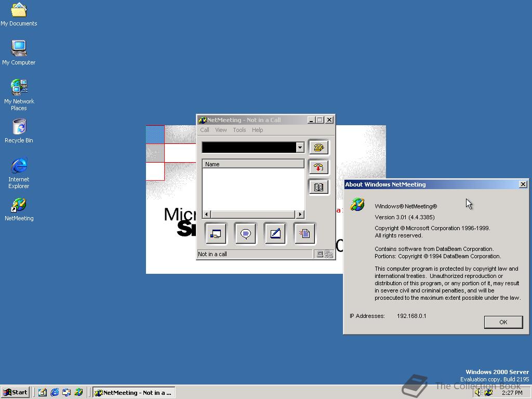Click the 'Not in a call' status text
Viewport: 532px width, 399px height.
212,254
